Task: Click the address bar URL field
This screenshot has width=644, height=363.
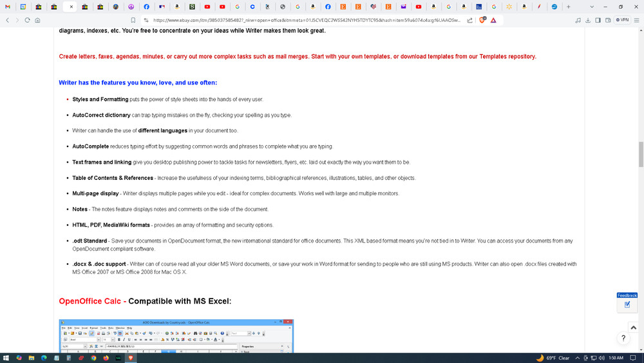Action: coord(306,20)
